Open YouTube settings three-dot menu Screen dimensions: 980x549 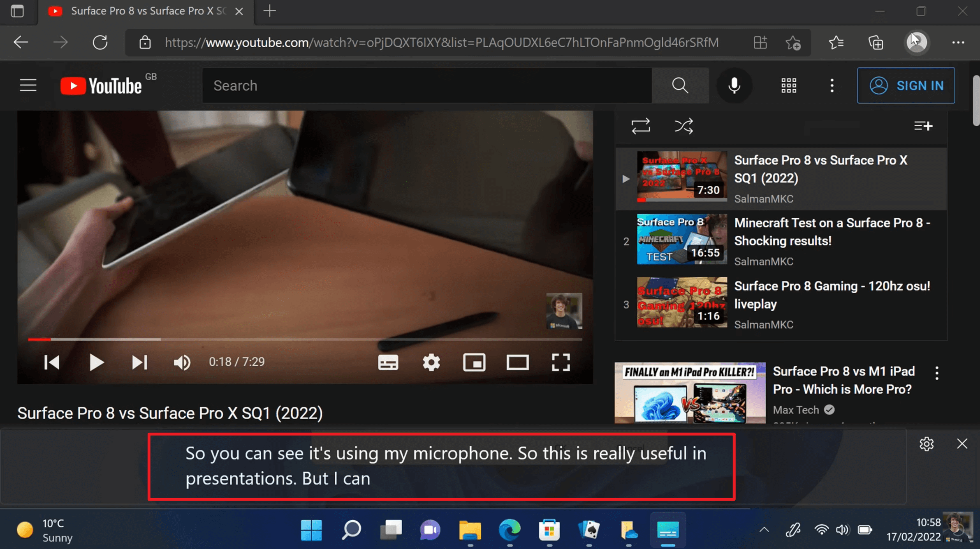(832, 85)
